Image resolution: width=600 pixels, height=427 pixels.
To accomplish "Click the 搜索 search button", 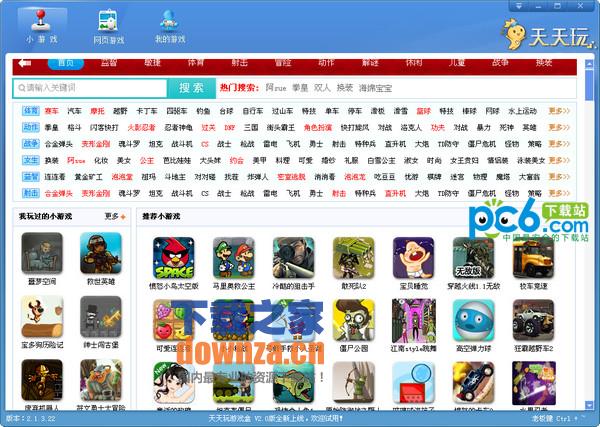I will click(x=197, y=88).
